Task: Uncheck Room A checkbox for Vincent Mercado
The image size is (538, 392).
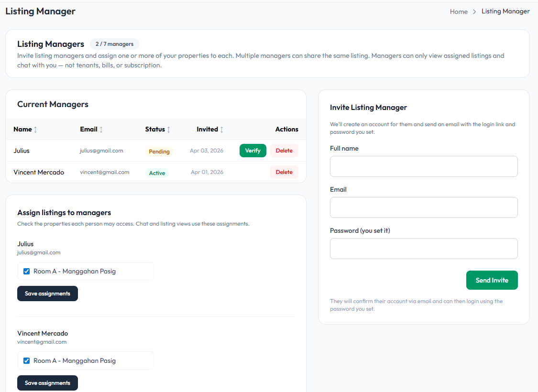Action: pyautogui.click(x=27, y=361)
